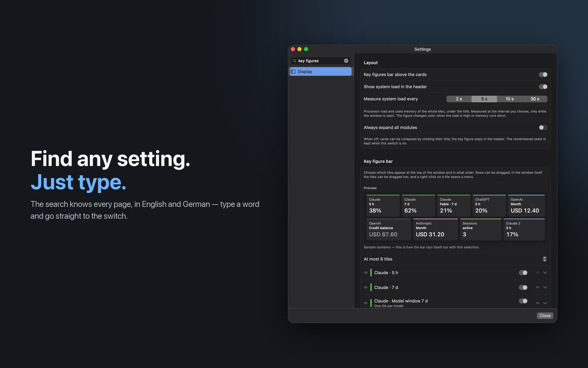Image resolution: width=588 pixels, height=368 pixels.
Task: Click the 'Measure system load every' label
Action: [391, 99]
